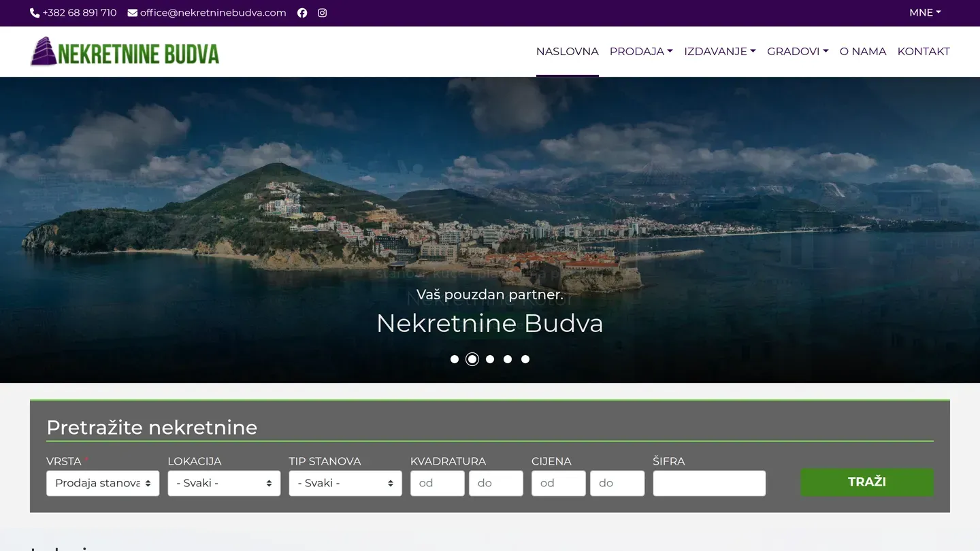
Task: Select the first carousel slide dot
Action: [455, 359]
